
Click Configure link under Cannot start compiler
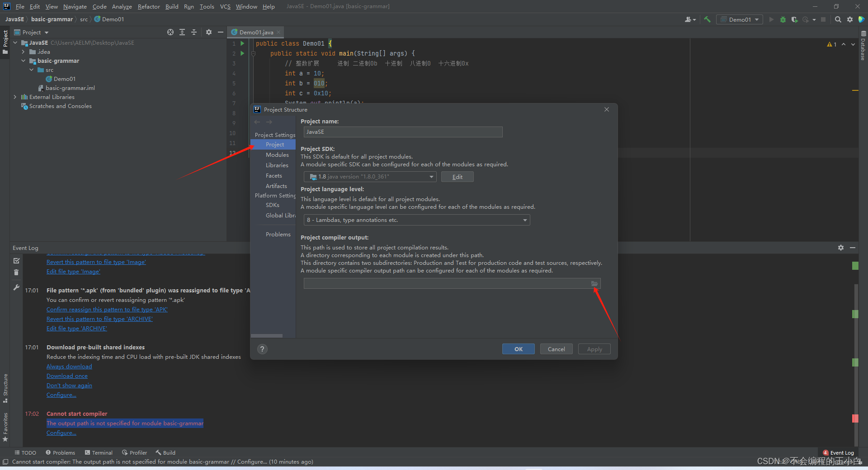pyautogui.click(x=61, y=433)
